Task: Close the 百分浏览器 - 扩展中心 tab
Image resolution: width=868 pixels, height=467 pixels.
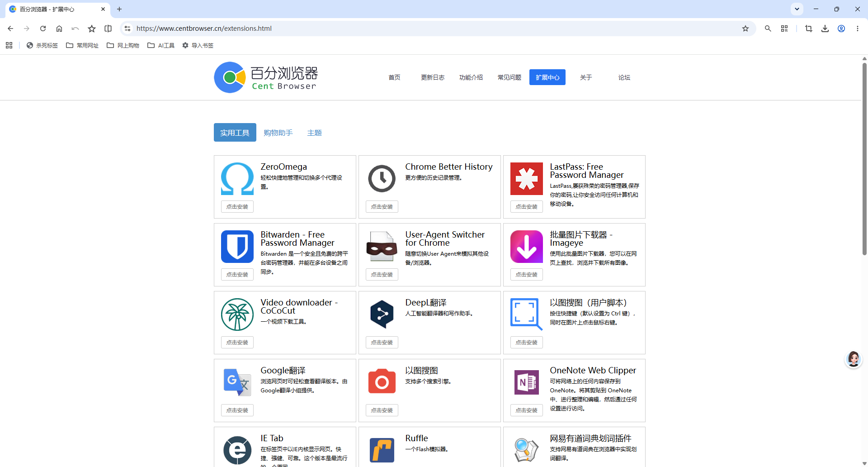Action: (103, 9)
